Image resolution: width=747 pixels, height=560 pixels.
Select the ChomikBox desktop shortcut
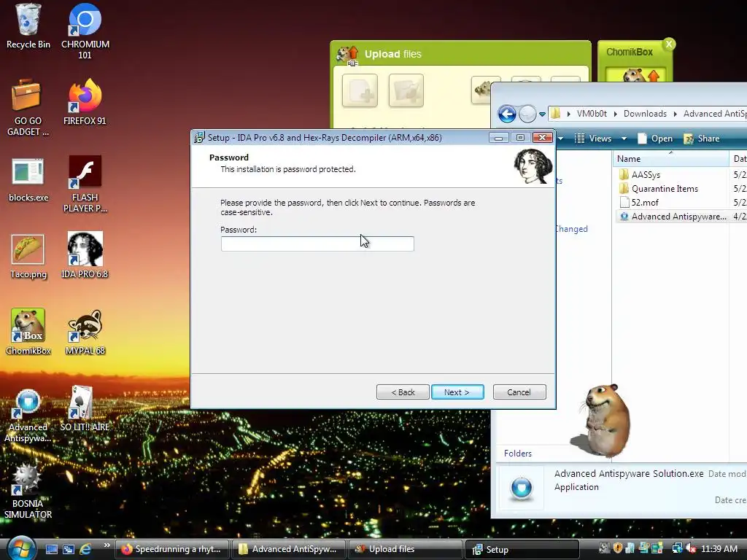28,332
